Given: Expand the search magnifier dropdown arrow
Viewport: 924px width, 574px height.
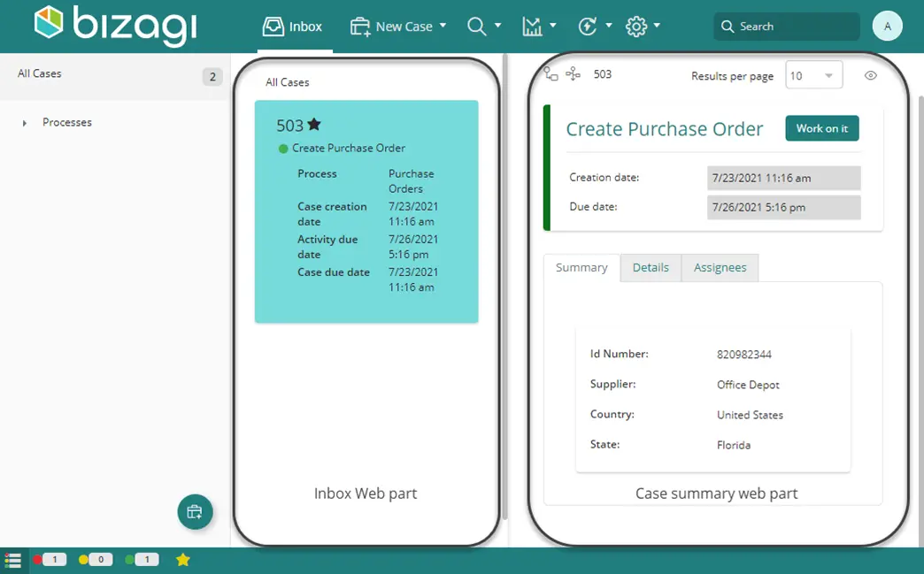Looking at the screenshot, I should [x=498, y=26].
